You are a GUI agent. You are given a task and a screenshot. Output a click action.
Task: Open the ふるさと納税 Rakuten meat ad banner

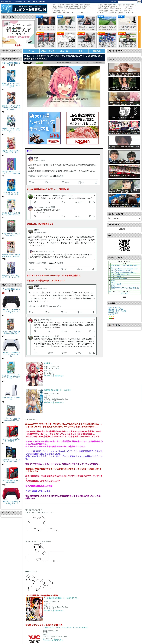82,128
